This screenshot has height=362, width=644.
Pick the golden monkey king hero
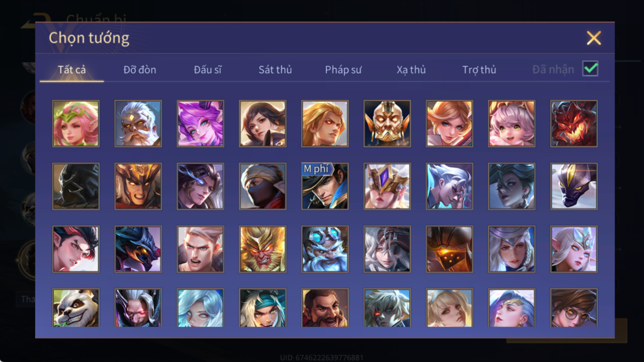coord(262,249)
